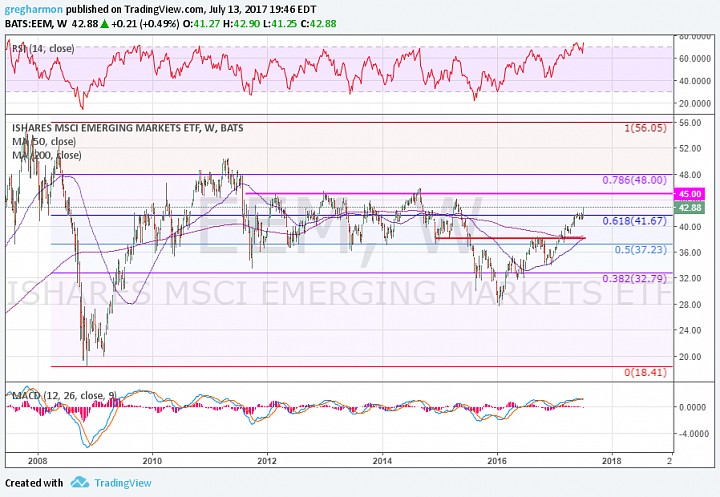Click the 2012 time axis label
The width and height of the screenshot is (720, 497).
click(x=267, y=461)
